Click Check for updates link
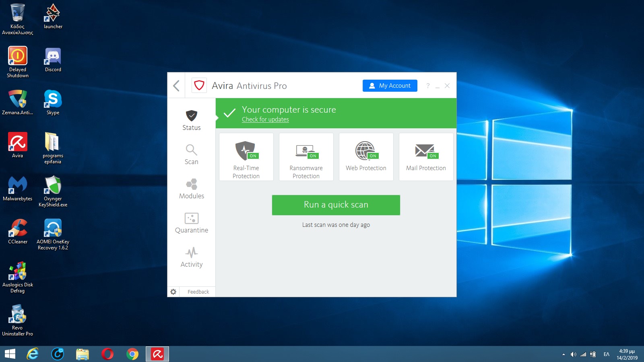 click(265, 119)
